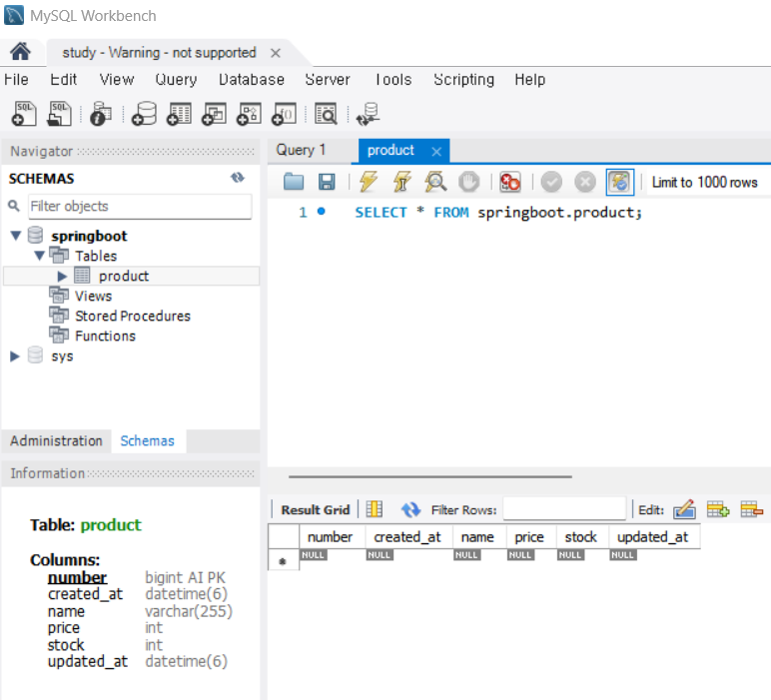This screenshot has width=771, height=700.
Task: Create a new function icon
Action: 285,114
